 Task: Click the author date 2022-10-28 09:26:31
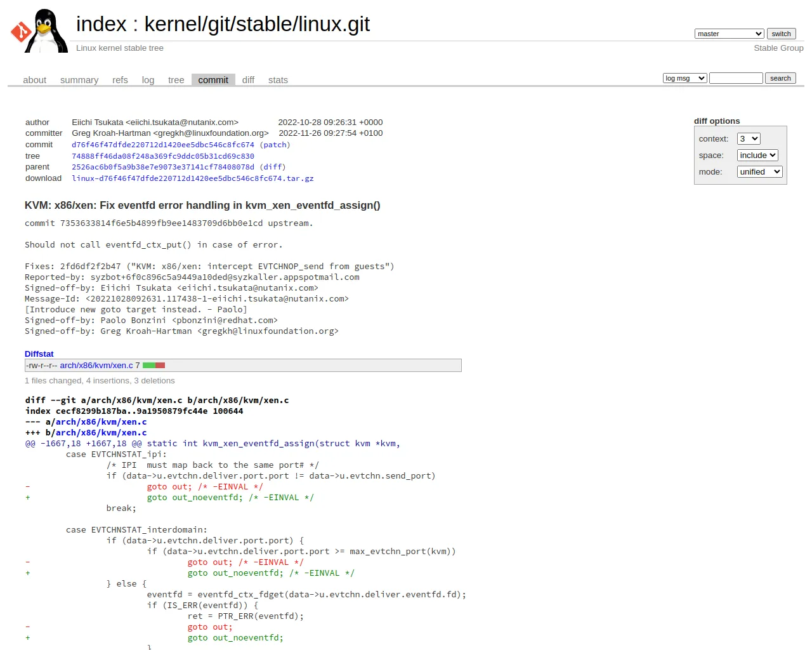pyautogui.click(x=331, y=123)
